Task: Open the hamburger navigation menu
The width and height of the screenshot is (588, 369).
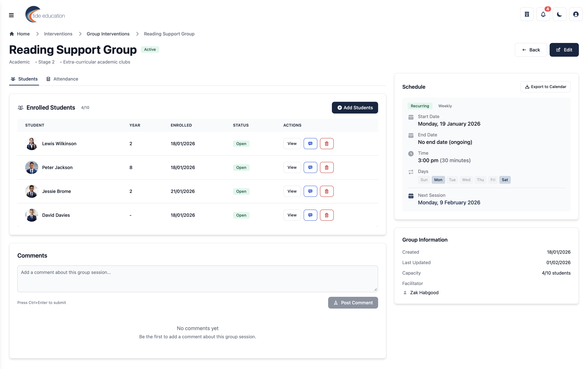Action: pos(11,15)
